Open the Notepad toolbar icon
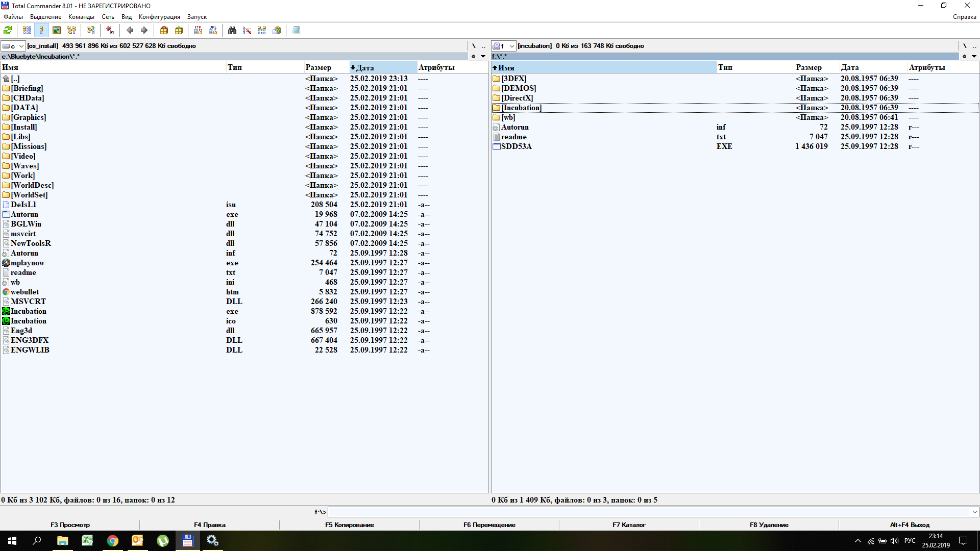The height and width of the screenshot is (551, 980). [x=296, y=30]
